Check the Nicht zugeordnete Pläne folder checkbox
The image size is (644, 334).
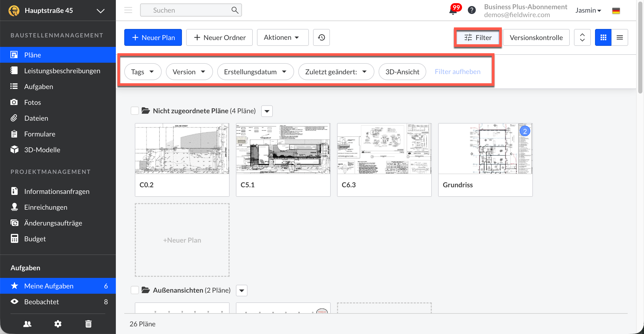click(135, 111)
